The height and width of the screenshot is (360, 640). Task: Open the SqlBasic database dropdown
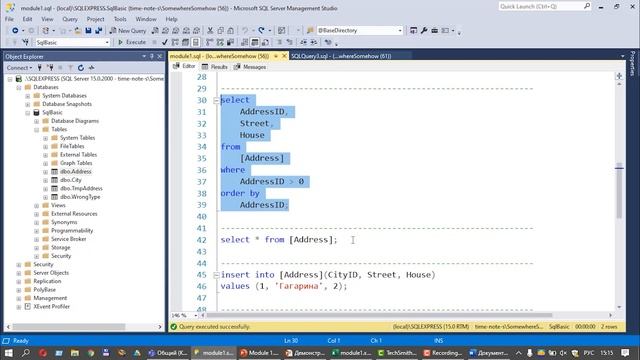click(107, 42)
